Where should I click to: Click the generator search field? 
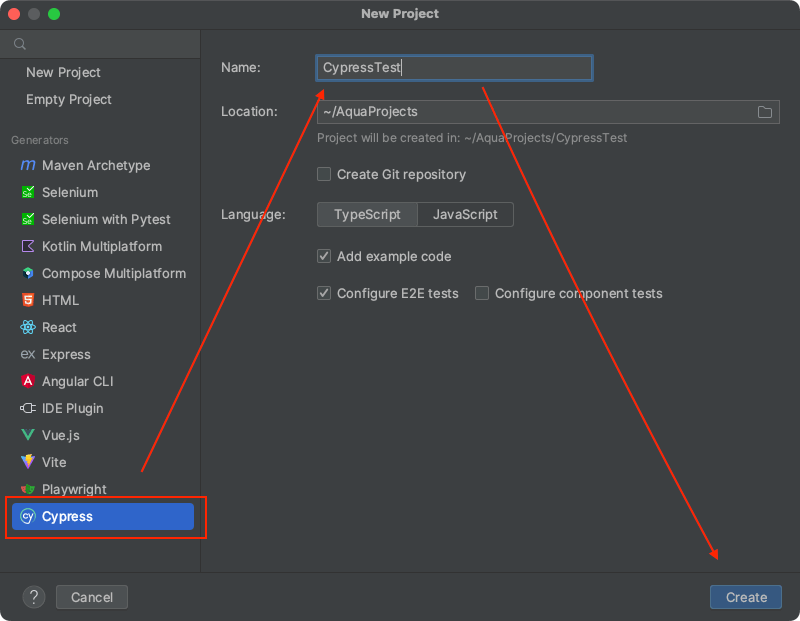[100, 44]
